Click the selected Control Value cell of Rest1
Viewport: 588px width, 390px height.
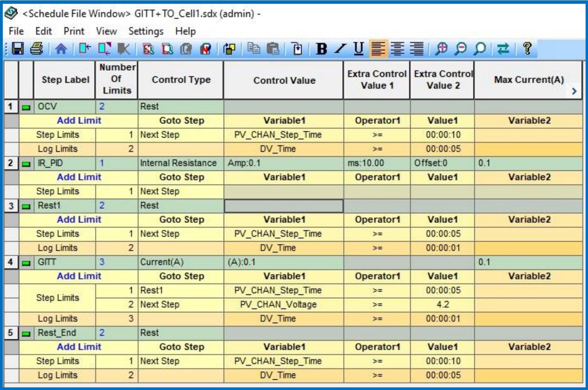284,206
